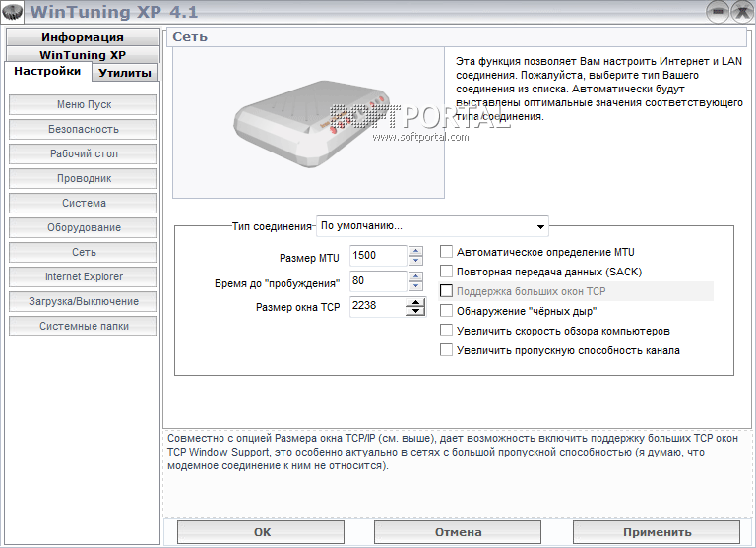Viewport: 756px width, 548px height.
Task: Increase Время до "пробуждения" value
Action: (x=415, y=276)
